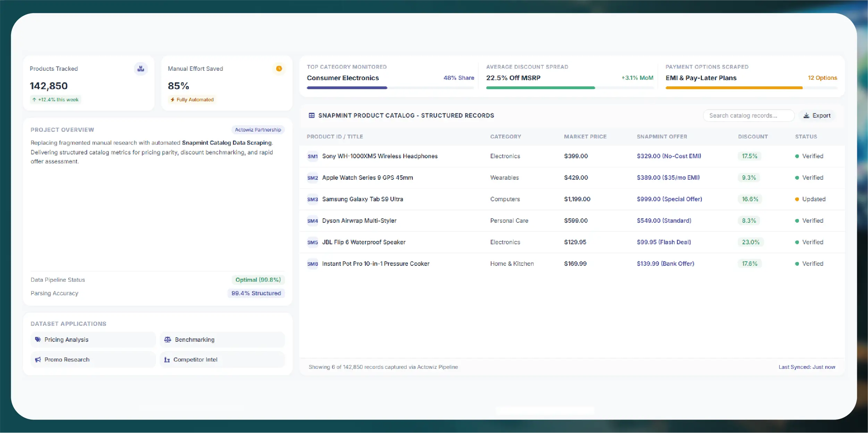Click the Optimal (99.8%) pipeline status badge
The width and height of the screenshot is (868, 433).
pyautogui.click(x=258, y=280)
